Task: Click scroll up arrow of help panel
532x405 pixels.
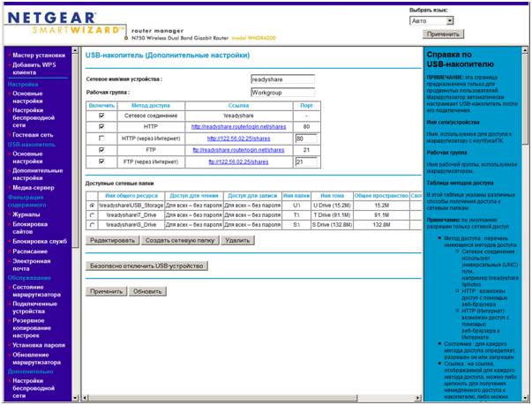Action: pyautogui.click(x=525, y=50)
